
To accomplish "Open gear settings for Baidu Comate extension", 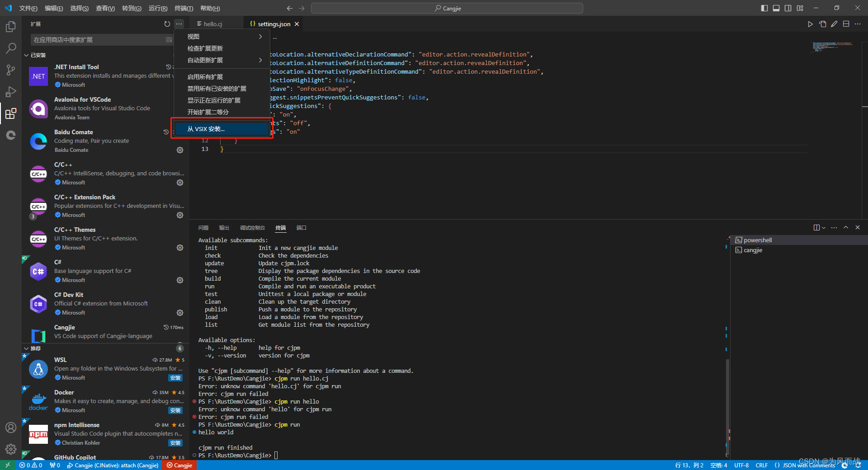I will click(x=180, y=150).
